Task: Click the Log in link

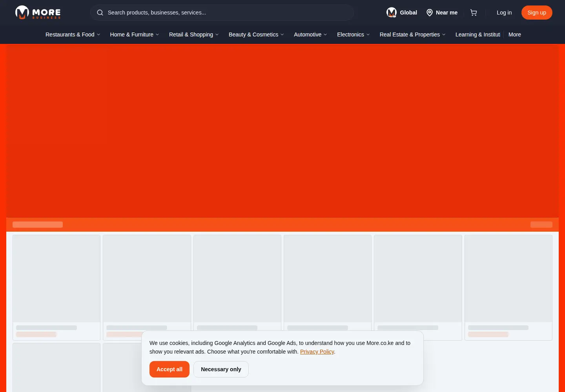Action: (504, 13)
